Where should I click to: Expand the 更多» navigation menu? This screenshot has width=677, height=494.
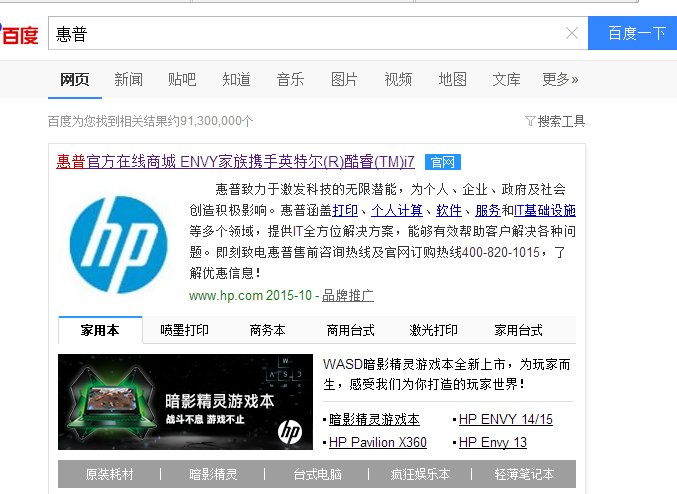(x=560, y=79)
